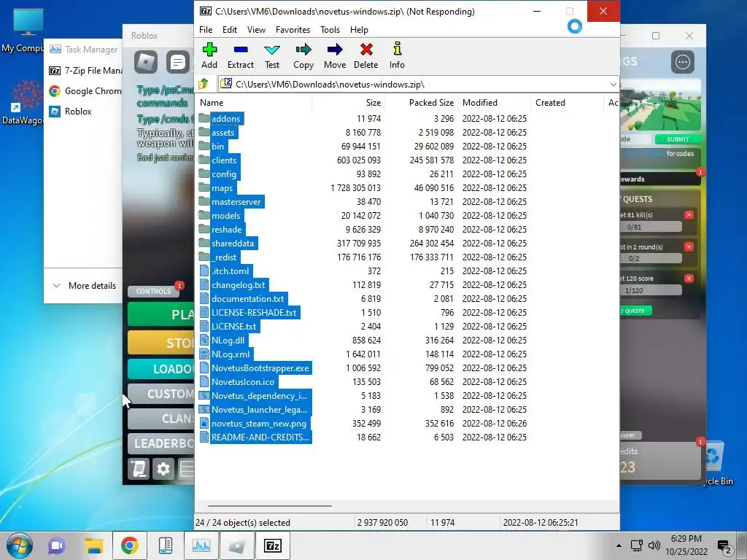Open Roblox settings gear icon
This screenshot has height=560, width=747.
(163, 469)
